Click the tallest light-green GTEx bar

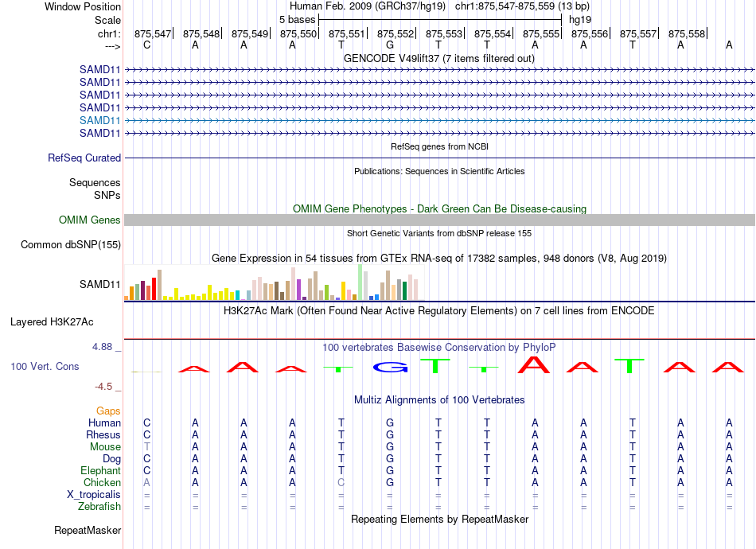(x=360, y=282)
